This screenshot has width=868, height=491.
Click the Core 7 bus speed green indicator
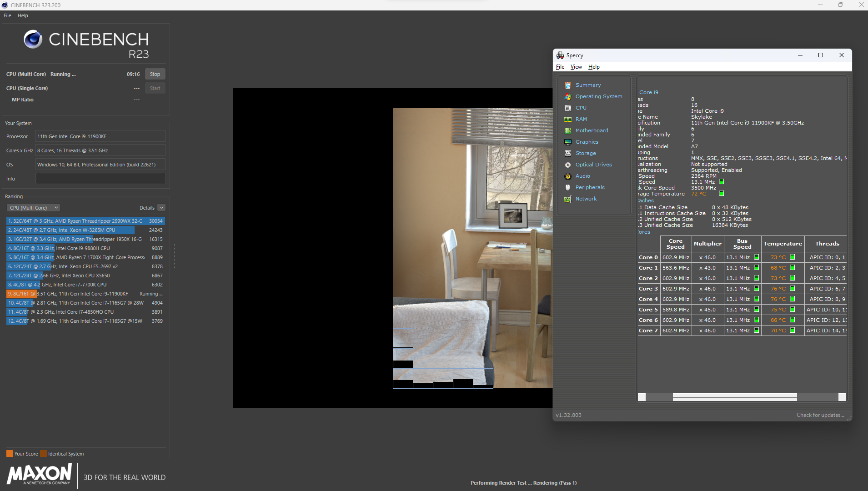point(757,331)
